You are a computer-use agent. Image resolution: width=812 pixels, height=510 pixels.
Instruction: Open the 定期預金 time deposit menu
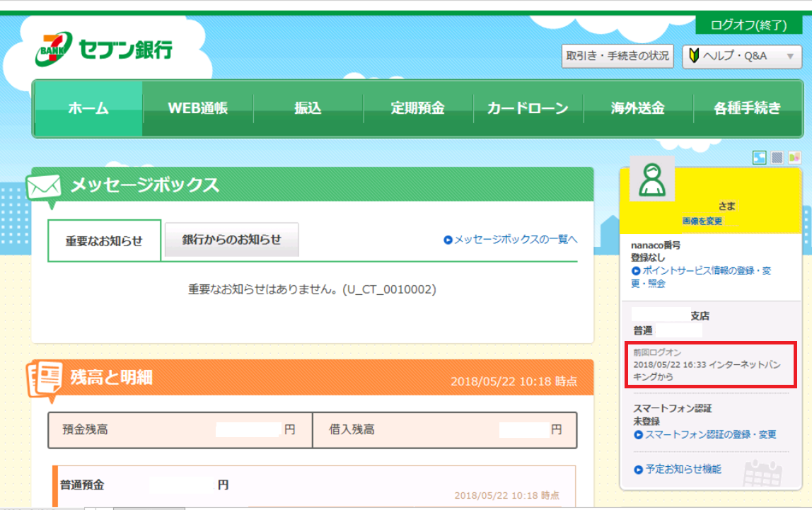417,109
